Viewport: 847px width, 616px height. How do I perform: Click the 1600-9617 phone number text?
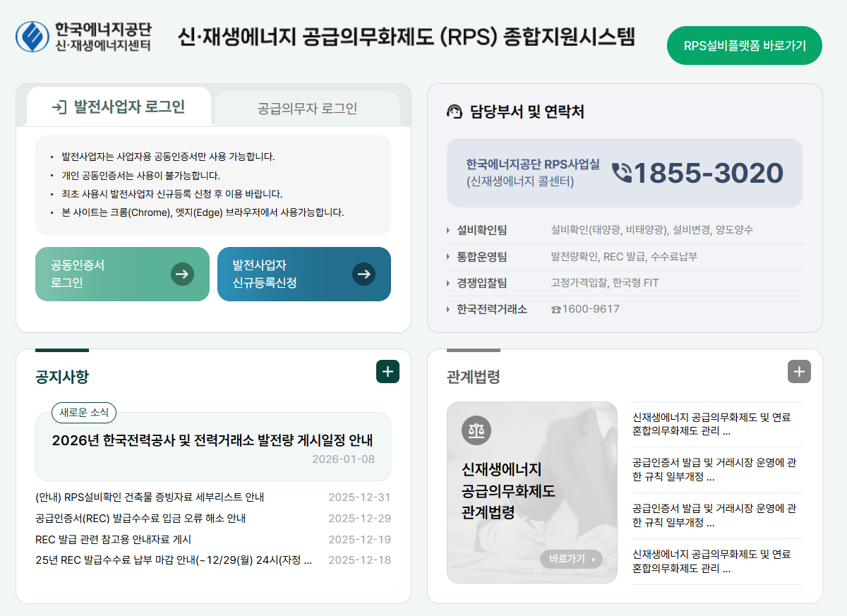pos(591,309)
